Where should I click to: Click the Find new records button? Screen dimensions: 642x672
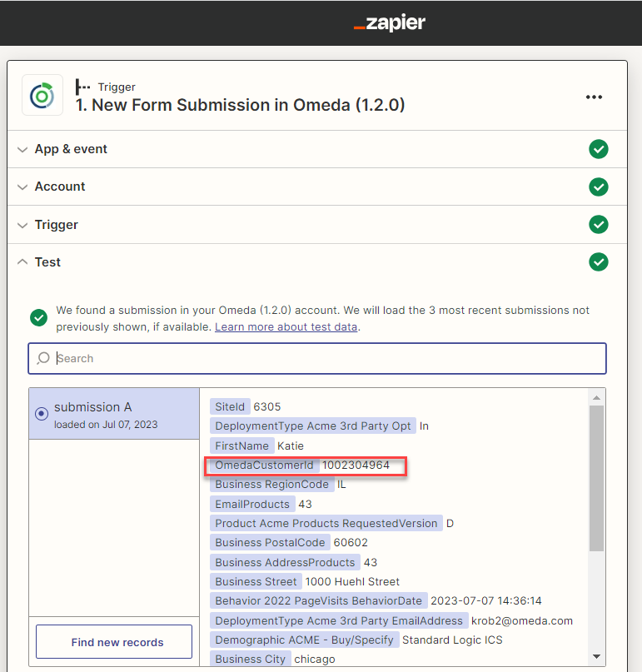[114, 642]
